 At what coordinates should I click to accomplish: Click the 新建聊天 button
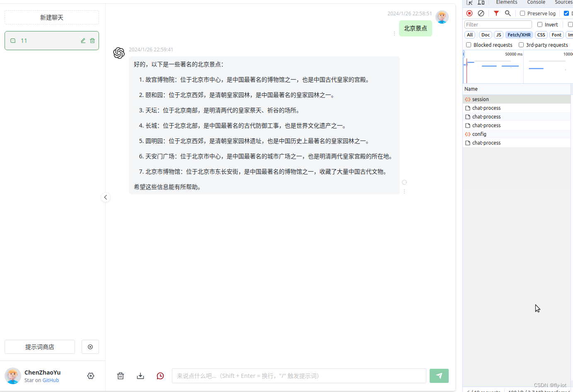(51, 17)
